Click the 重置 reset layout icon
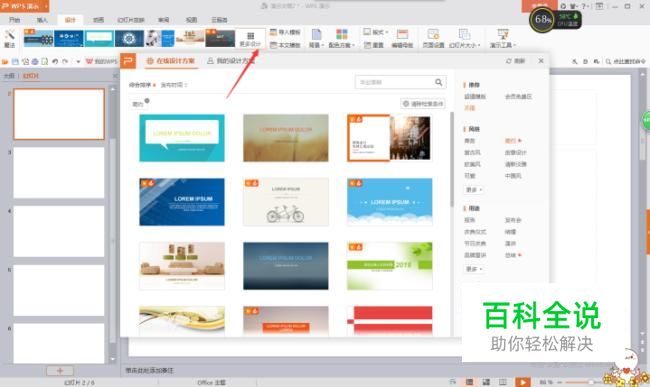 (367, 45)
